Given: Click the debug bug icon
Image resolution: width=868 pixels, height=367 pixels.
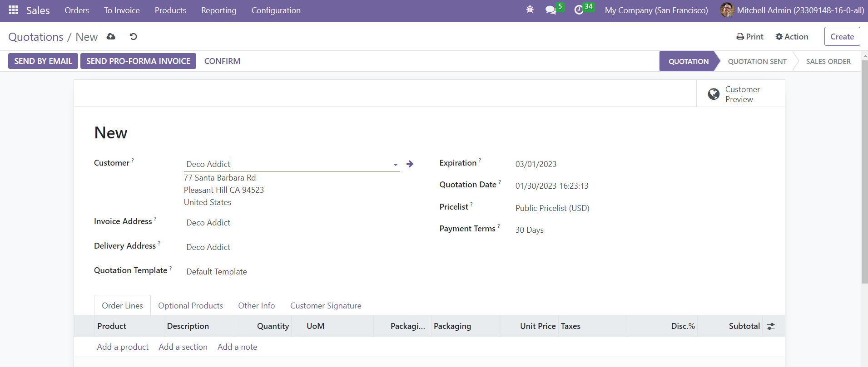Looking at the screenshot, I should tap(530, 10).
